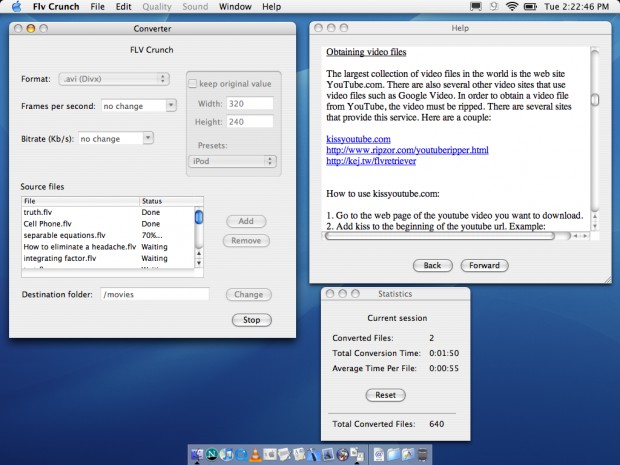Click Change destination folder button

tap(248, 294)
